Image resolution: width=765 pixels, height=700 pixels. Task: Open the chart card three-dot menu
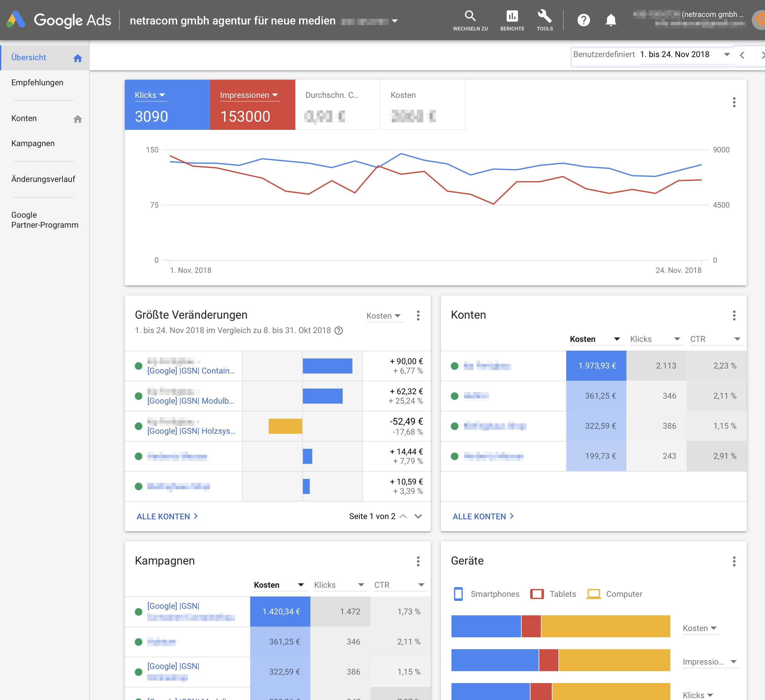click(x=734, y=102)
